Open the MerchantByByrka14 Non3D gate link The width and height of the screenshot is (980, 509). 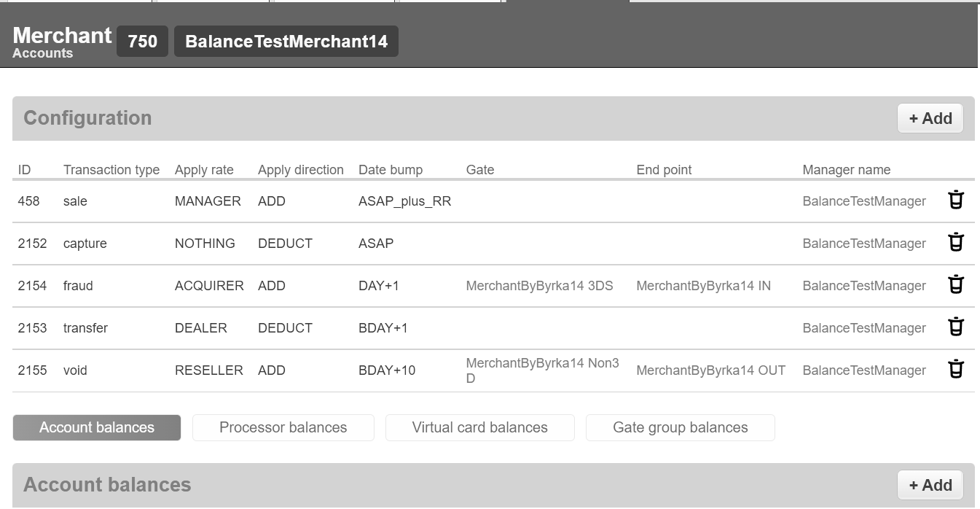[x=542, y=363]
